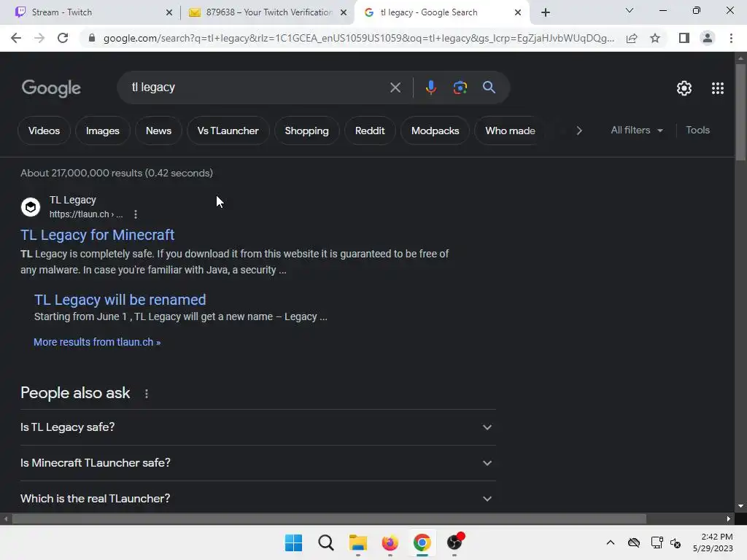This screenshot has width=747, height=560.
Task: Expand Is Minecraft TLauncher safe? question
Action: coord(258,463)
